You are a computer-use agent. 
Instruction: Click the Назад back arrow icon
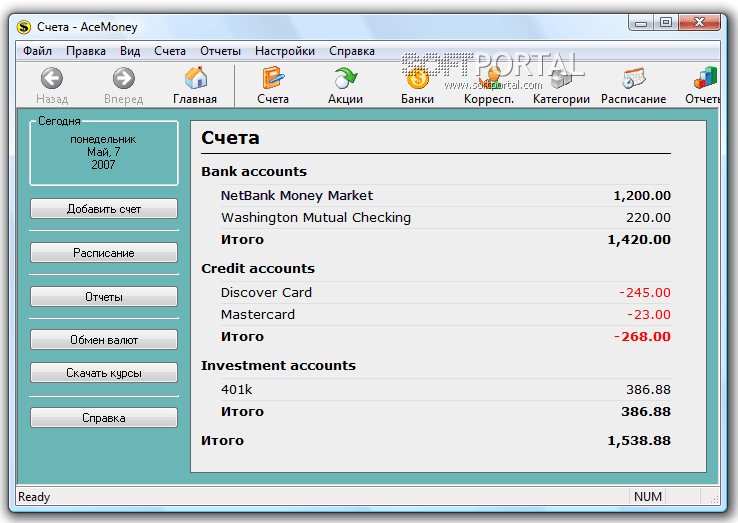coord(52,78)
